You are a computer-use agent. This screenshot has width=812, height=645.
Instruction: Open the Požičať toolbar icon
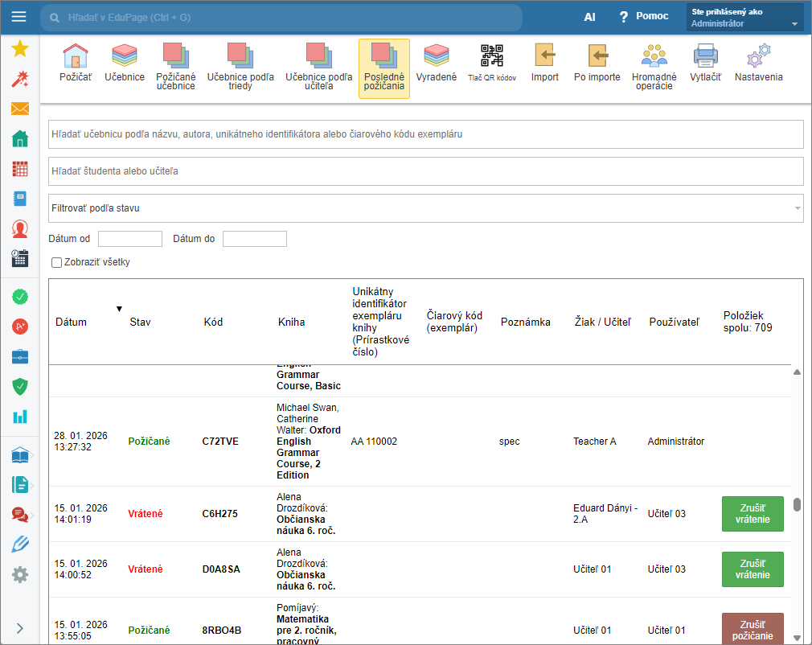[x=75, y=63]
